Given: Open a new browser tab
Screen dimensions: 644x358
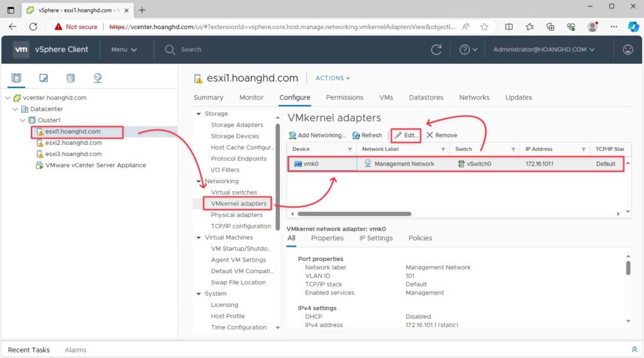Looking at the screenshot, I should pyautogui.click(x=142, y=10).
